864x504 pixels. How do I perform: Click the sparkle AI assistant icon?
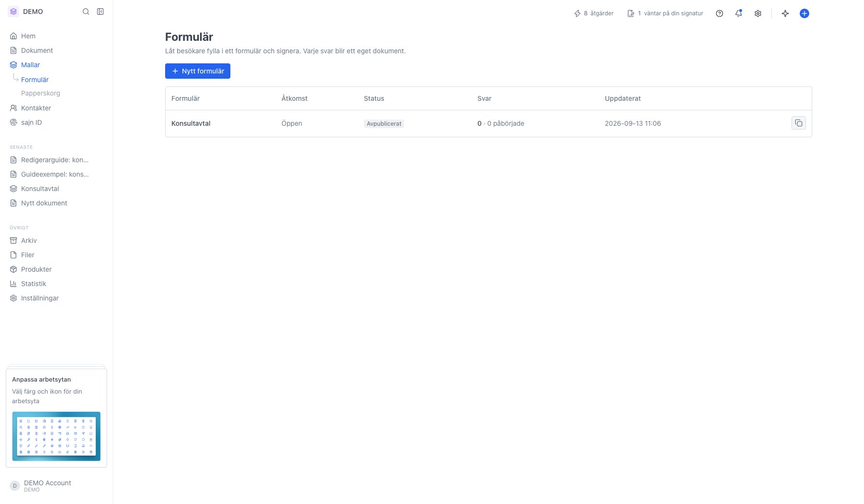click(785, 13)
